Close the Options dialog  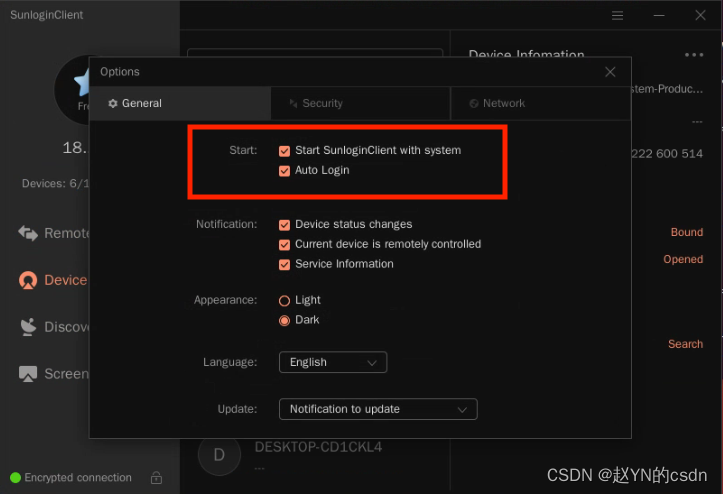610,72
